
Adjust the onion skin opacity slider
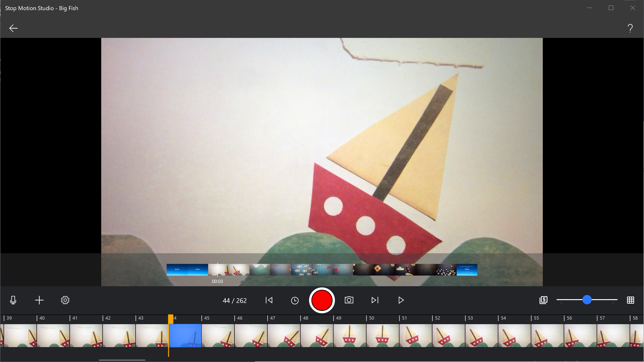coord(587,300)
